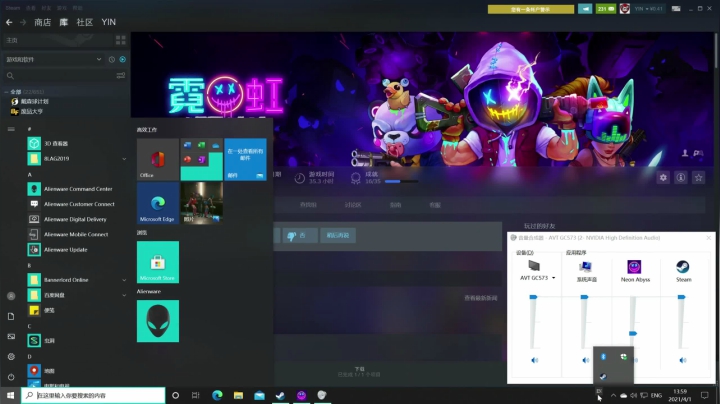Expand the Start menu hamburger icon

coord(11,129)
